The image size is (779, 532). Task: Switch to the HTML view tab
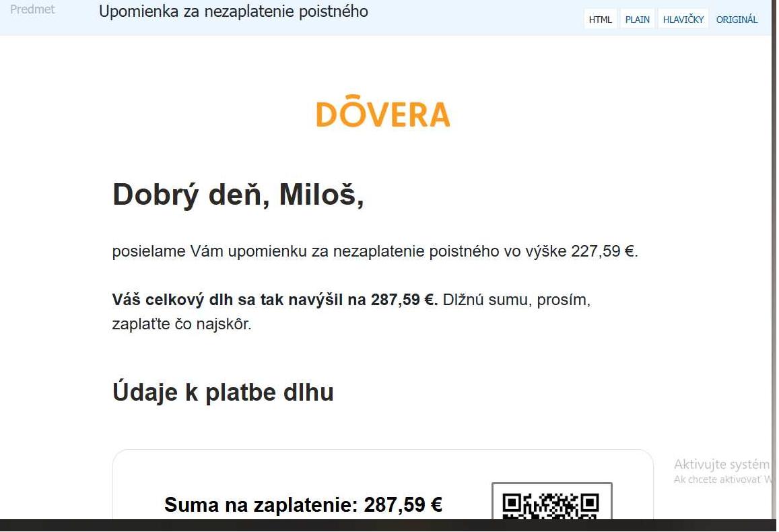[x=600, y=20]
